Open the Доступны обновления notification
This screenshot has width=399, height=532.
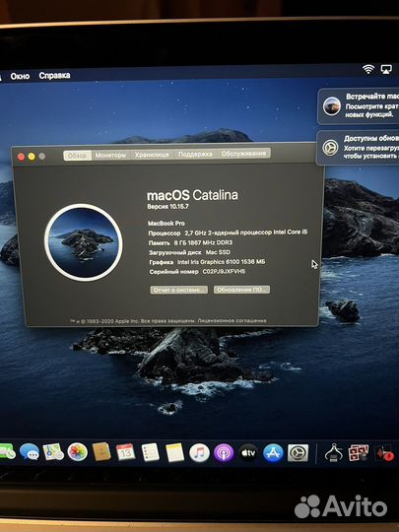point(358,148)
